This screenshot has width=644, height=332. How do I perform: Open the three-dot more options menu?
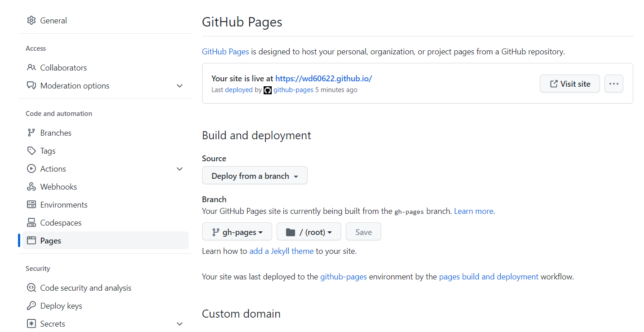click(x=614, y=84)
